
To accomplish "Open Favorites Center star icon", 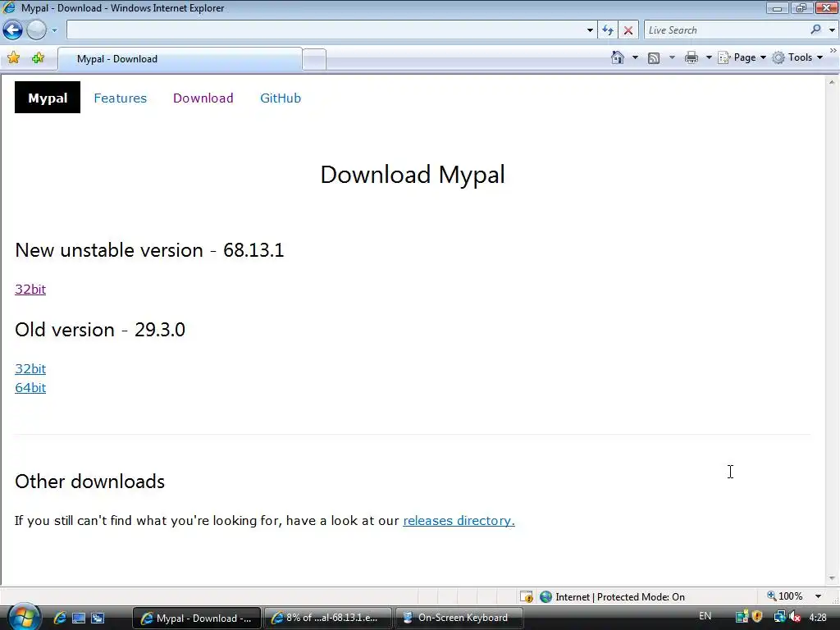I will [x=14, y=58].
